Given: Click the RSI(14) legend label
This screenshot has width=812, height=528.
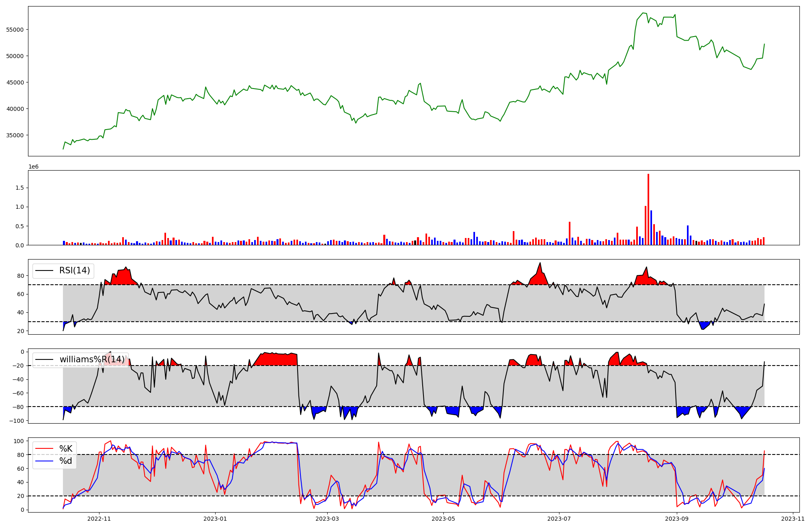Looking at the screenshot, I should point(75,270).
